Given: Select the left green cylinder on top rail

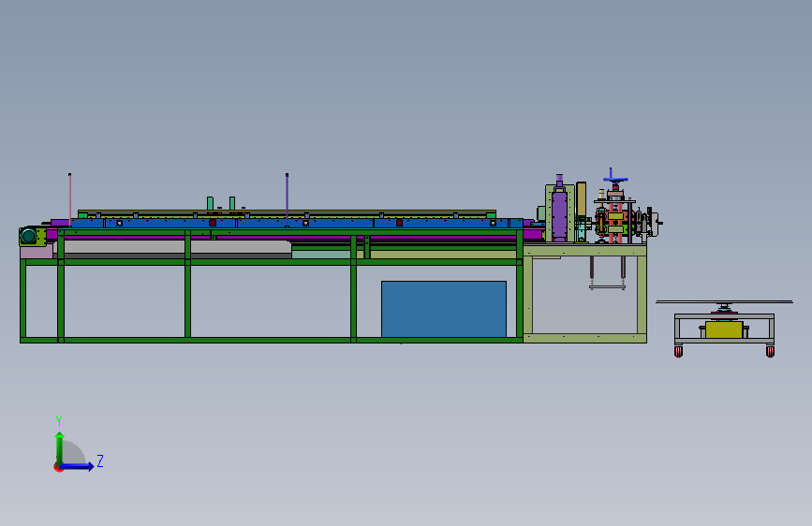Looking at the screenshot, I should point(210,203).
